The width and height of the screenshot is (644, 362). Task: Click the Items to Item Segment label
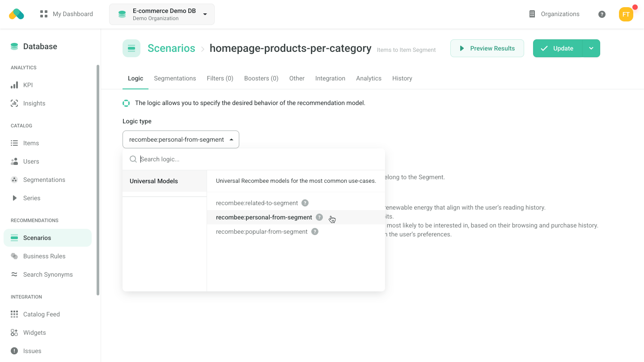point(406,50)
